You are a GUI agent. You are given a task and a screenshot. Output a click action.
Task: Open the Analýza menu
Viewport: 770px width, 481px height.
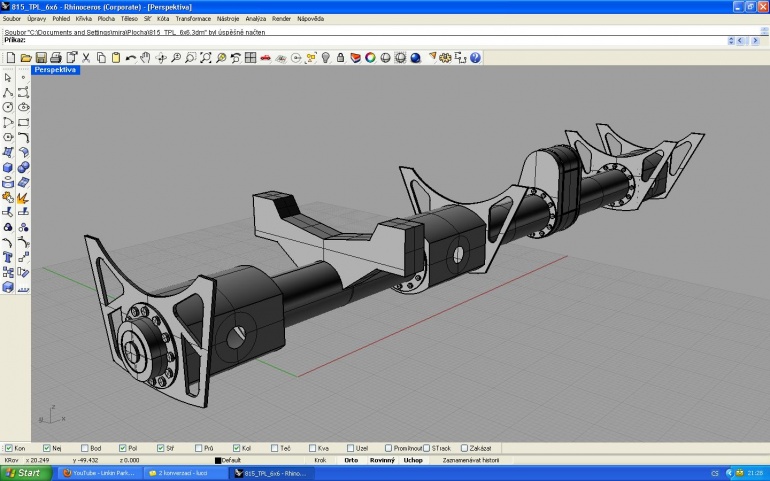pos(255,19)
